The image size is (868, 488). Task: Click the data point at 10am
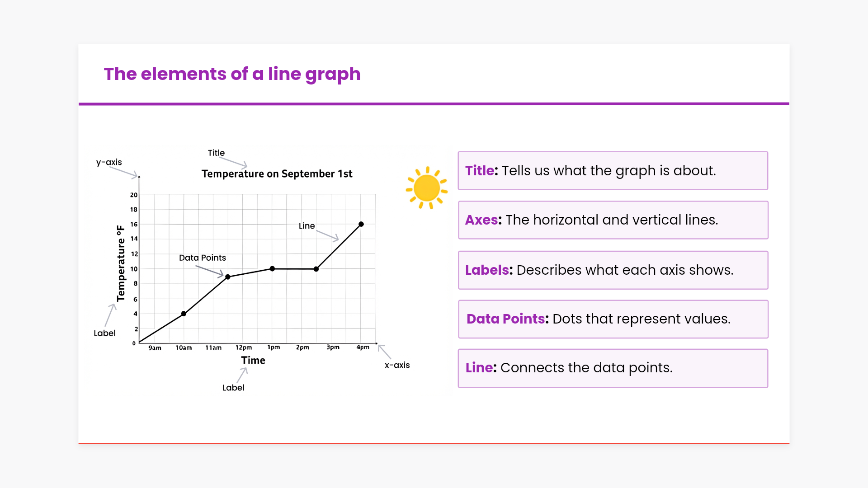(x=184, y=314)
